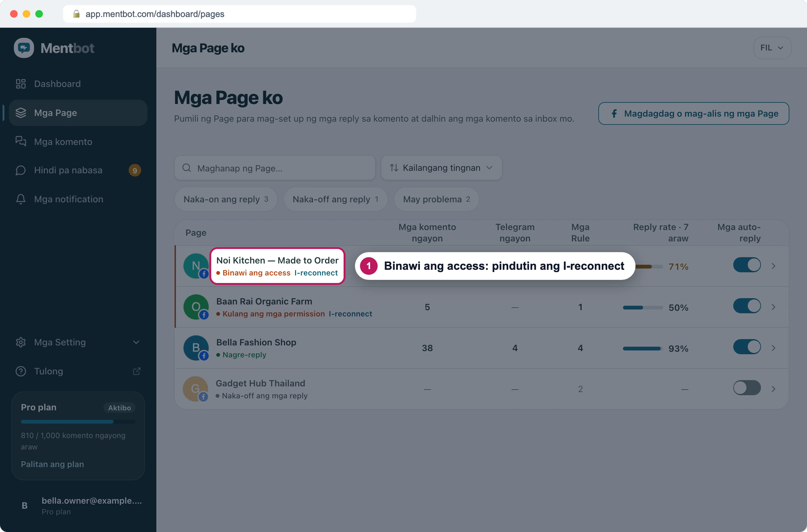Focus the Maghanap ng Page search field
The image size is (807, 532).
point(275,168)
